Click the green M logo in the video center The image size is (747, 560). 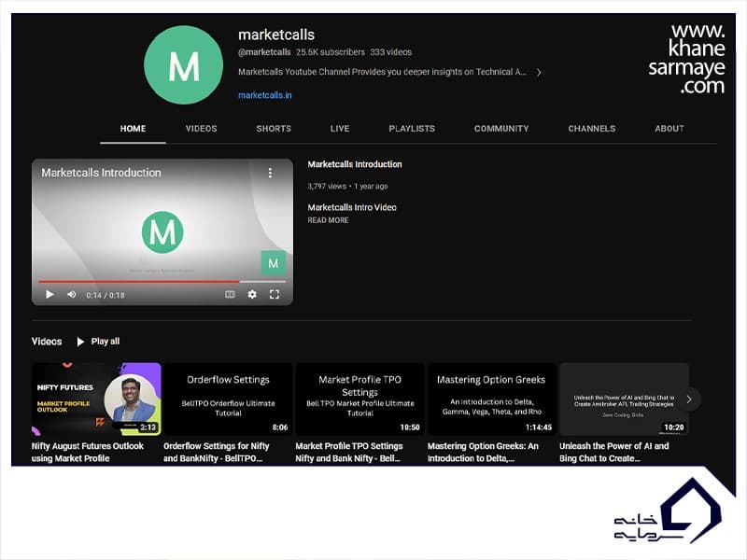(x=162, y=232)
